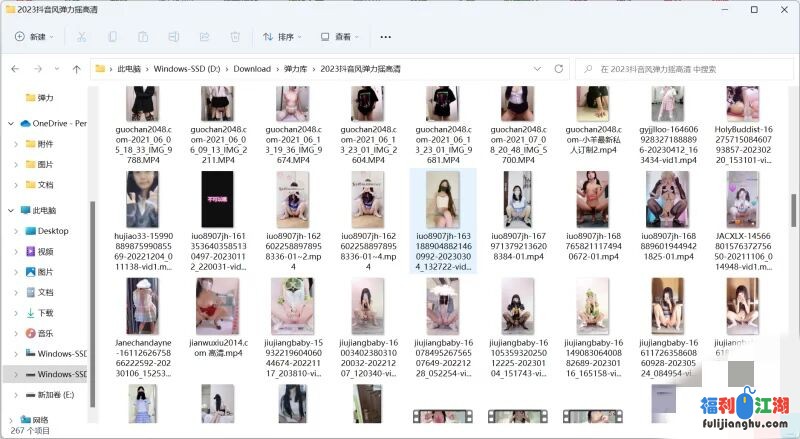
Task: Select 新加卷 (E:) drive in sidebar
Action: tap(56, 394)
